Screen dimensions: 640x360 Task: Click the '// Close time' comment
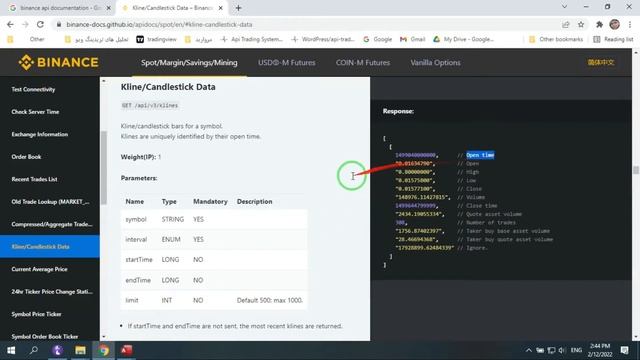(x=477, y=206)
